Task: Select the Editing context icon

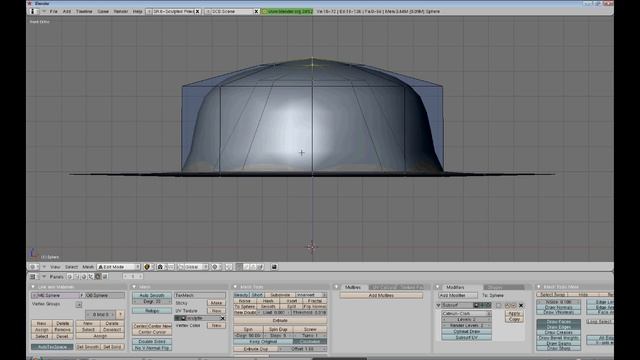Action: pyautogui.click(x=98, y=276)
